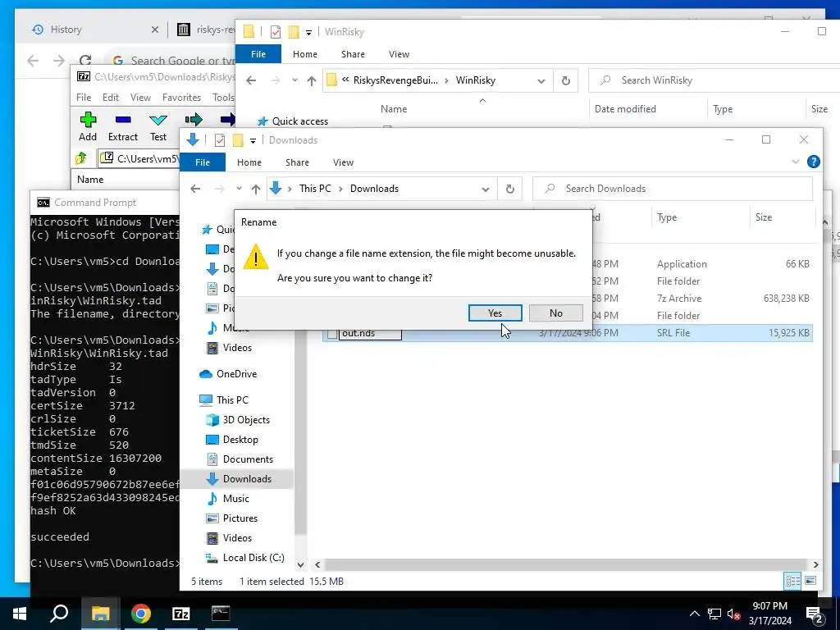This screenshot has height=630, width=840.
Task: Open Pictures under This PC
Action: [240, 518]
